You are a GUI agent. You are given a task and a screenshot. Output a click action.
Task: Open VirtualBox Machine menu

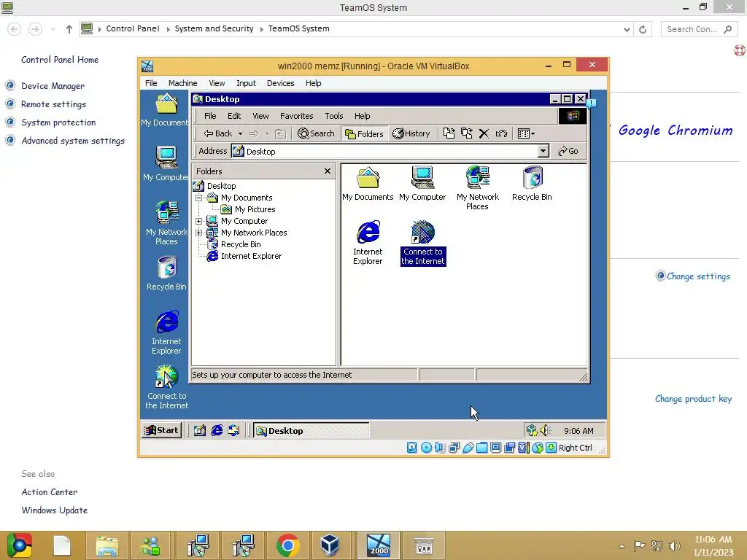(x=182, y=83)
